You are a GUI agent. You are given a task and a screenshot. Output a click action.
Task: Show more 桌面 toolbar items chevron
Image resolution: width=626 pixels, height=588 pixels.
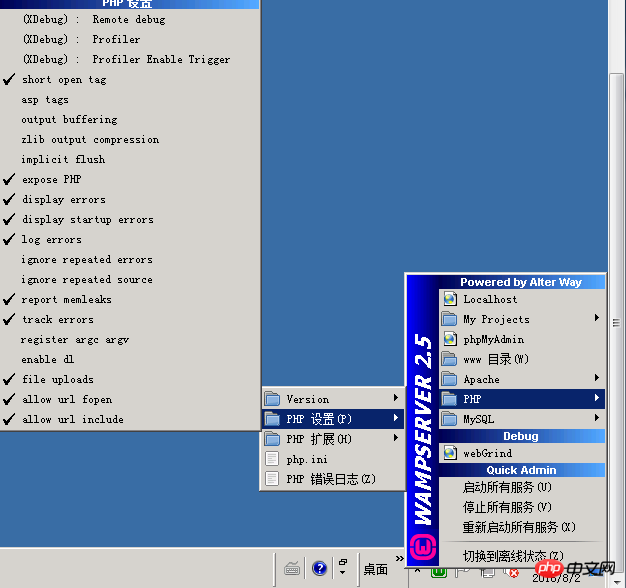pos(399,558)
